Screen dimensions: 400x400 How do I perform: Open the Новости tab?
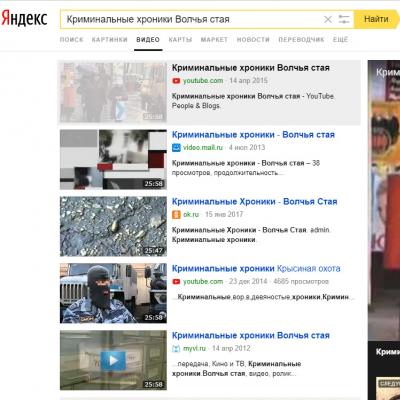point(253,40)
